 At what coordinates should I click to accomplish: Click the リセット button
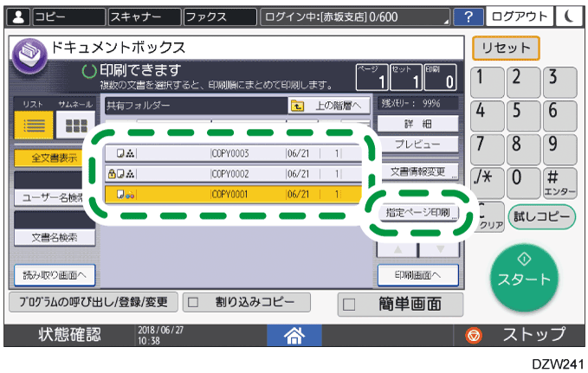[506, 48]
